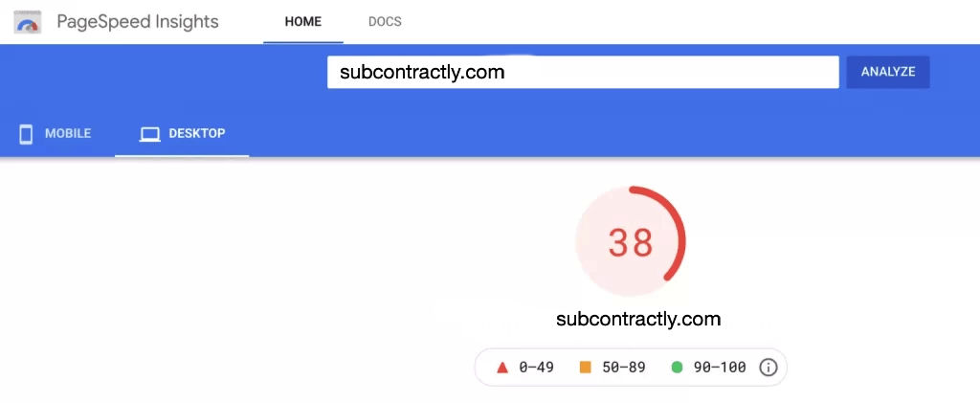Click the orange square legend icon
The height and width of the screenshot is (403, 980).
point(586,367)
